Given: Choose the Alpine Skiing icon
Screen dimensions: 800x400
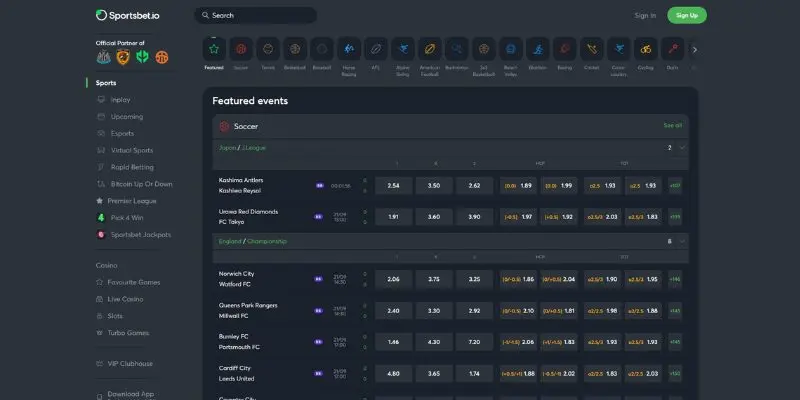Looking at the screenshot, I should point(403,49).
